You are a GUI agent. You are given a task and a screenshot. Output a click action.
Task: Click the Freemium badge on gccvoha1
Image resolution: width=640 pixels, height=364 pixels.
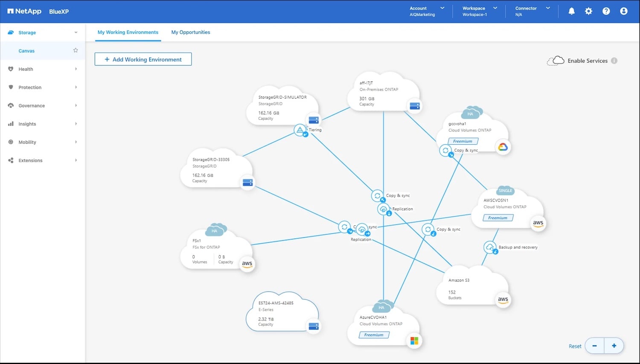click(463, 141)
